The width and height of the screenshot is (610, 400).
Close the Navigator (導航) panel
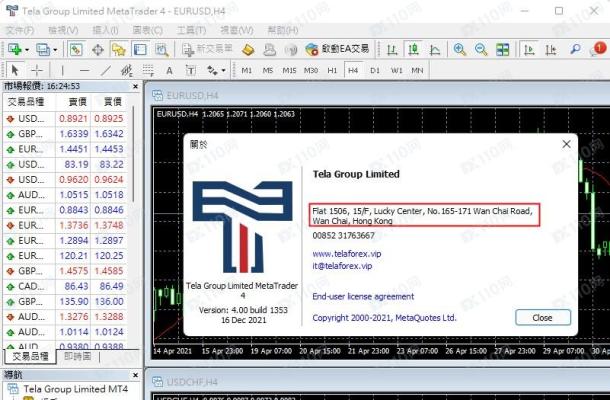pyautogui.click(x=135, y=375)
